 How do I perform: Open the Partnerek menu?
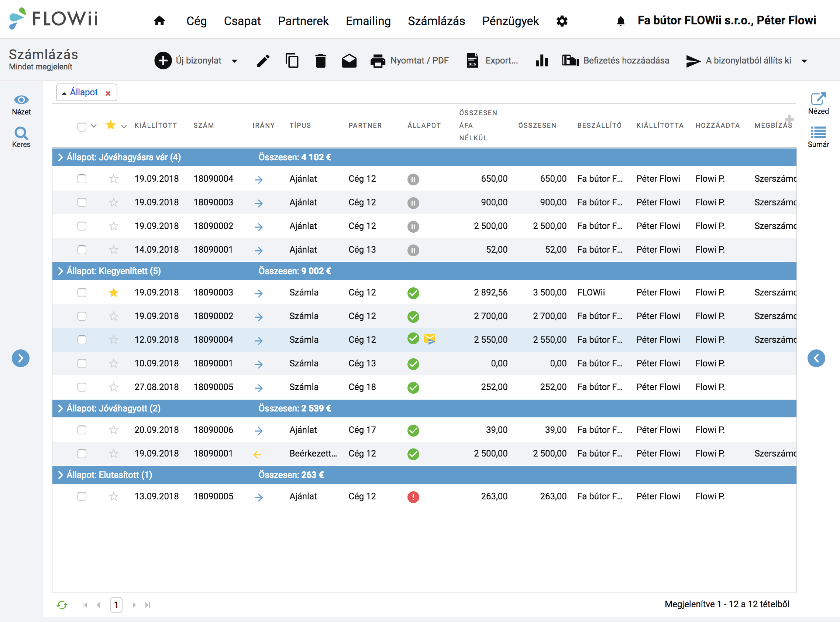pyautogui.click(x=303, y=21)
